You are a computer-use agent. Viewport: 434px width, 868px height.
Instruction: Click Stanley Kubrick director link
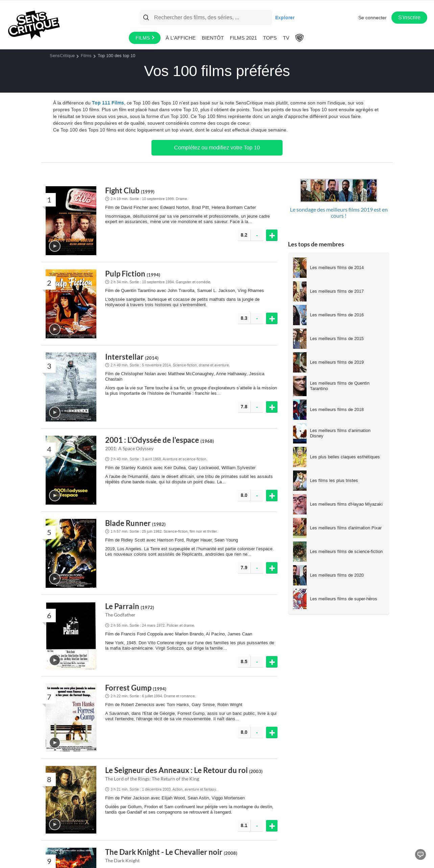[137, 468]
